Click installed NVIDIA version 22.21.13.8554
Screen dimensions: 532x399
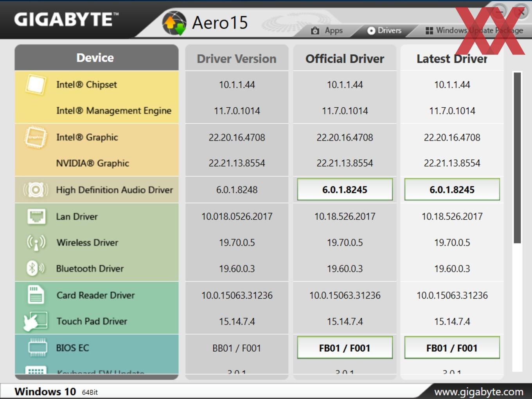tap(237, 163)
